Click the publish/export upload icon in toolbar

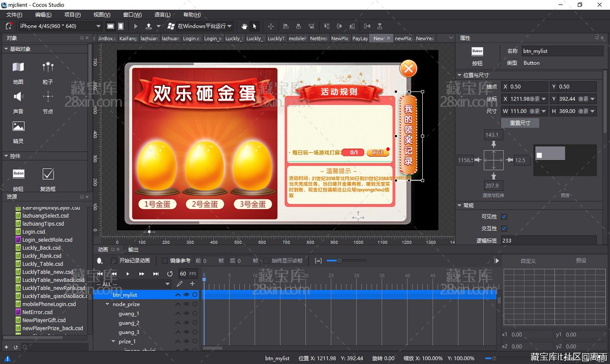(149, 26)
